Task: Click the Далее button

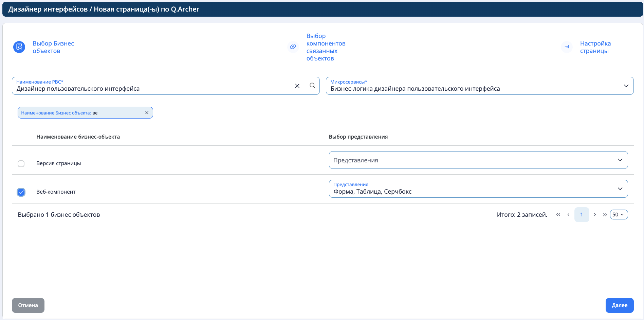Action: click(x=619, y=305)
